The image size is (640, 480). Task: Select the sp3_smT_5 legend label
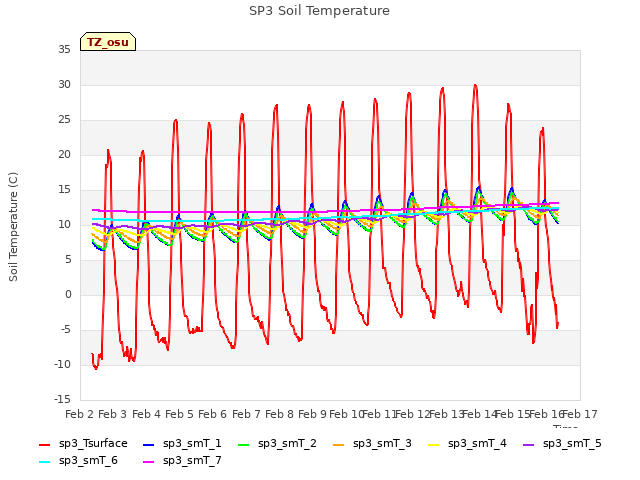(572, 443)
